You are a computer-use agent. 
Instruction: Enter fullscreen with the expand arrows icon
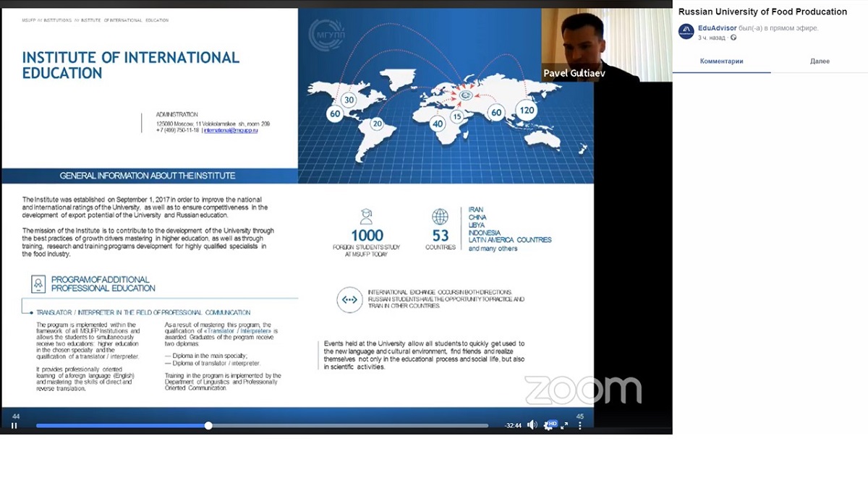click(566, 425)
